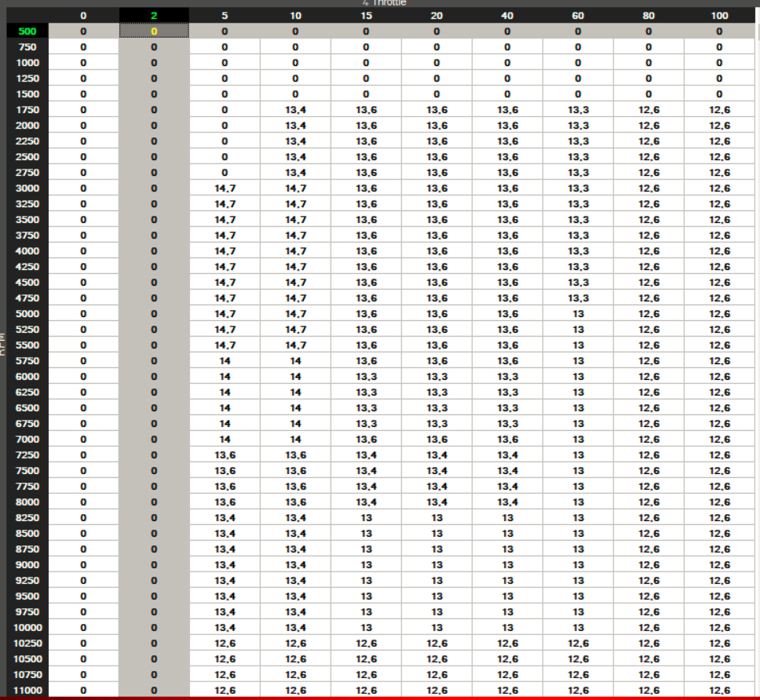Click the 13,4 cell at 1750 RPM, 10% throttle
The height and width of the screenshot is (700, 760).
tap(295, 110)
